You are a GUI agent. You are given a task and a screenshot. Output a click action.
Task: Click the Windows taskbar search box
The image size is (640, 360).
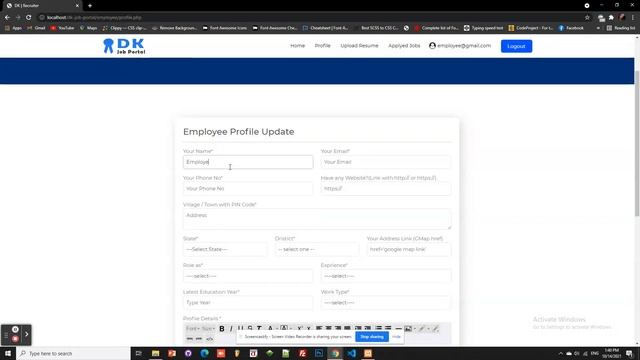coord(73,353)
